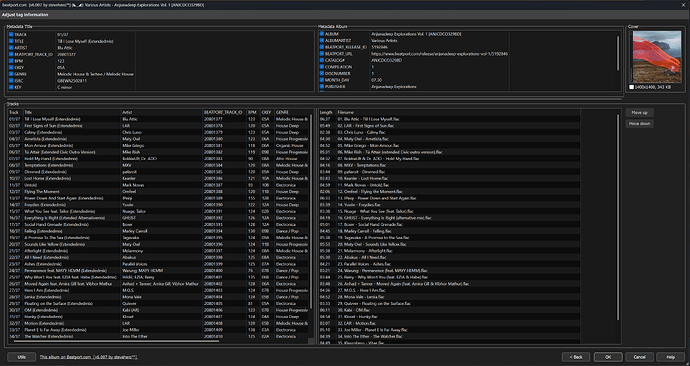Select track row 'Hold My Hand (Extendedmix)'
The width and height of the screenshot is (690, 366).
pos(158,159)
